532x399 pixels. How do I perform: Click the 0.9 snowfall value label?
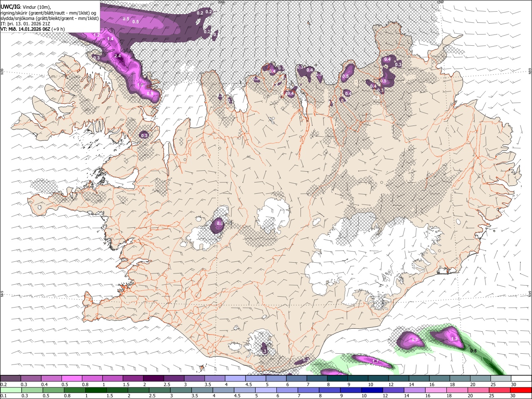point(150,94)
